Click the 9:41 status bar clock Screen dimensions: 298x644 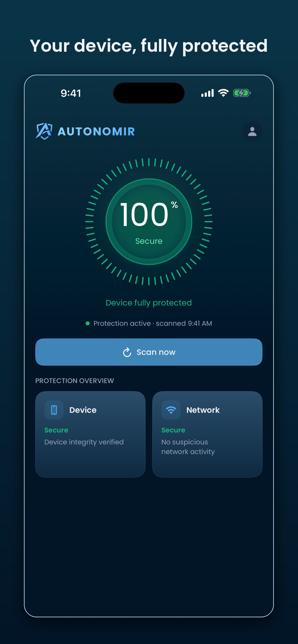pos(71,93)
